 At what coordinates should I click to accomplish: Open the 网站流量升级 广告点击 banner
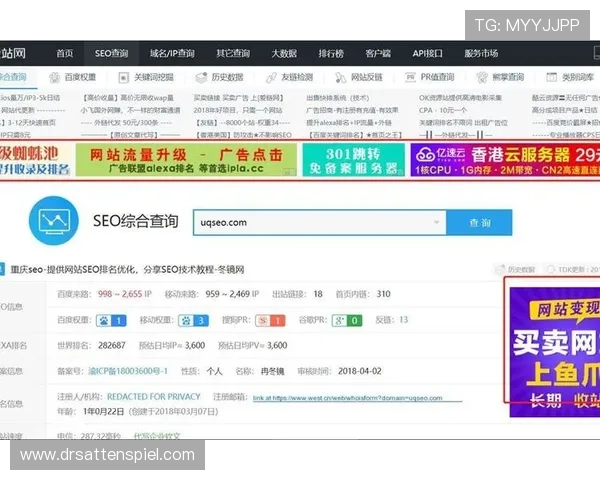(x=186, y=160)
